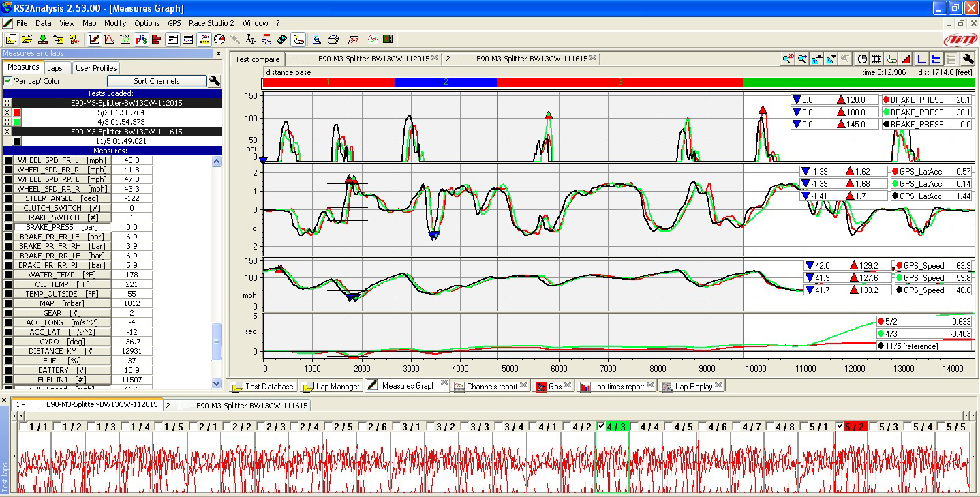980x497 pixels.
Task: Click the open test folder icon
Action: pyautogui.click(x=27, y=39)
